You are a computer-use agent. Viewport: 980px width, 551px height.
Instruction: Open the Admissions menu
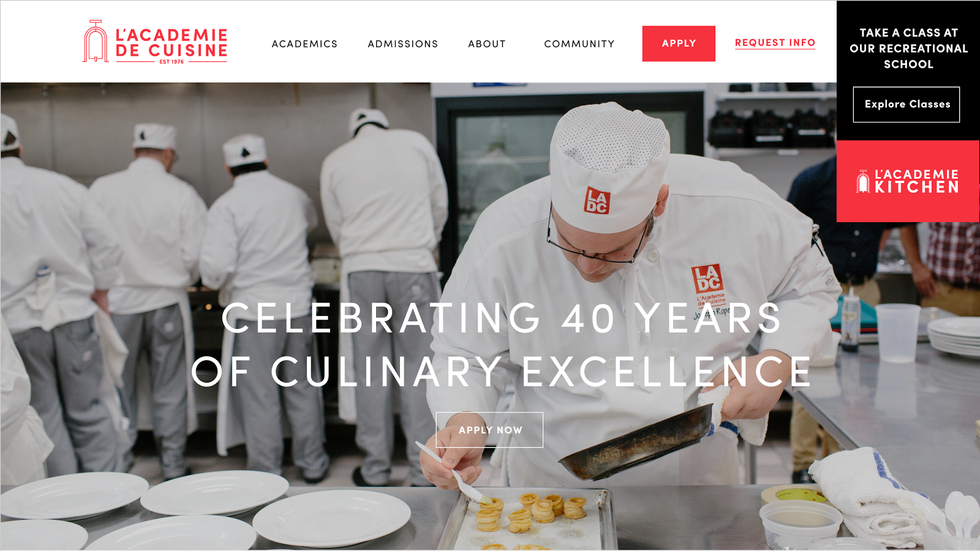tap(403, 44)
